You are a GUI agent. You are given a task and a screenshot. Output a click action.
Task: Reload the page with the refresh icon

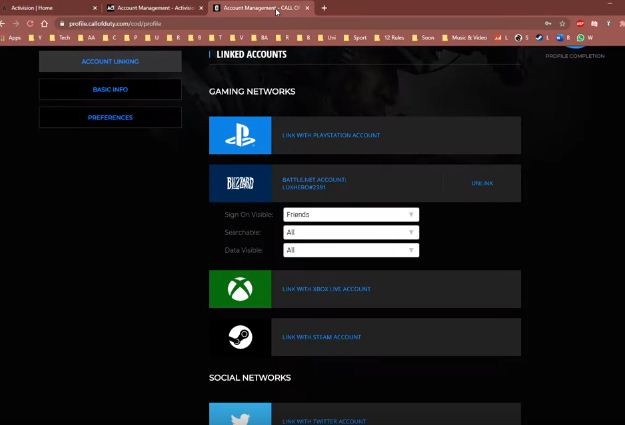[x=30, y=24]
